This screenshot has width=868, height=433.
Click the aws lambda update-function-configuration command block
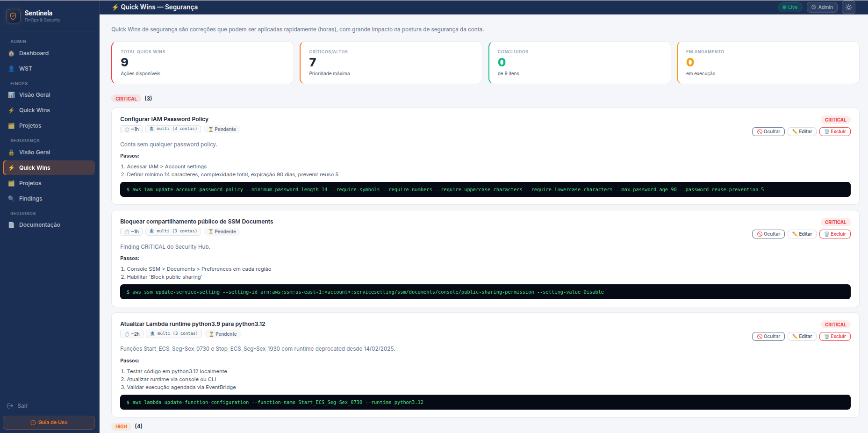tap(485, 402)
